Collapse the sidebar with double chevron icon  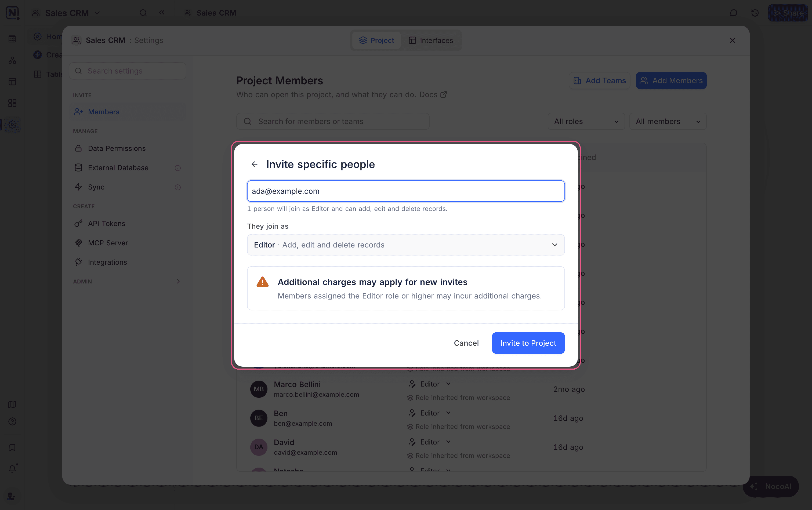[x=162, y=12]
